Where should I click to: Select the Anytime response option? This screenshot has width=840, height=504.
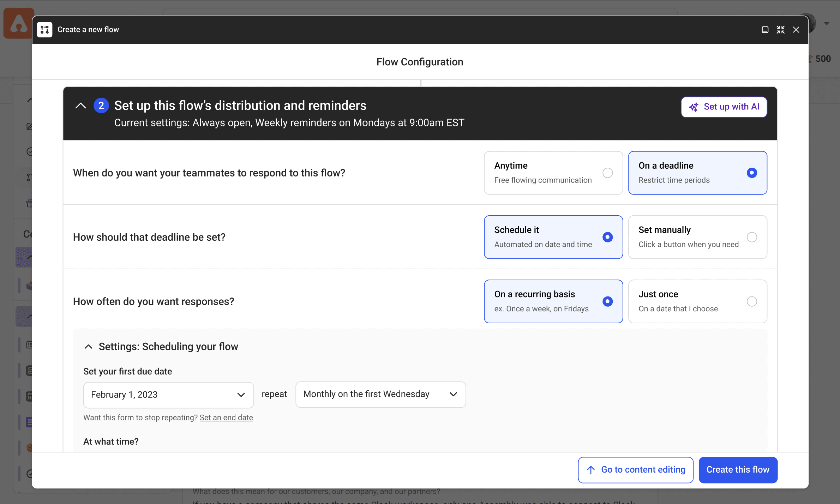(x=553, y=173)
